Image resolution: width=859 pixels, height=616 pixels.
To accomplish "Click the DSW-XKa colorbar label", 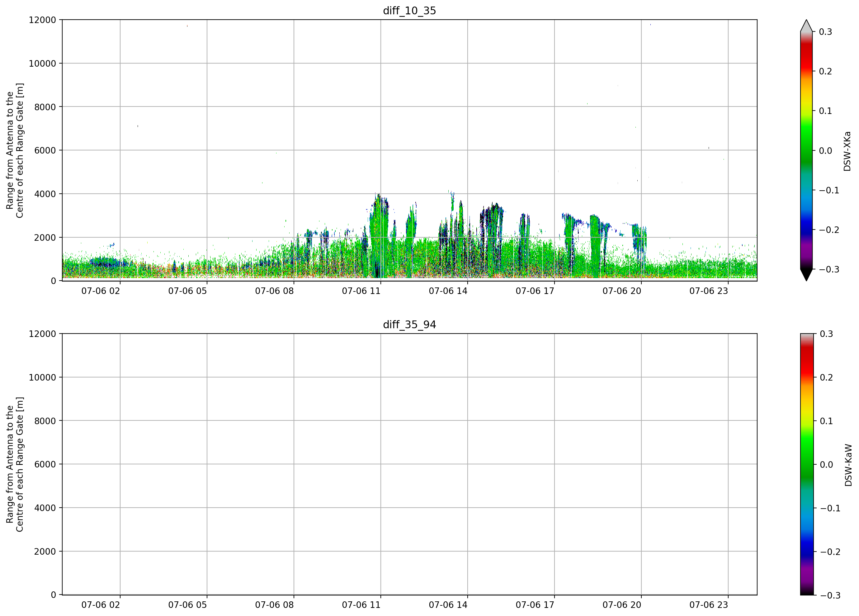I will pos(848,151).
